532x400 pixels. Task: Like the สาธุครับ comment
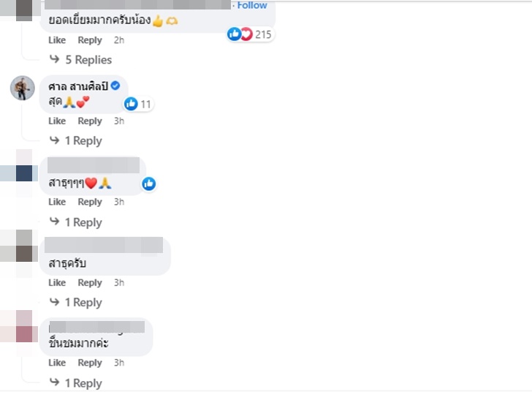57,283
